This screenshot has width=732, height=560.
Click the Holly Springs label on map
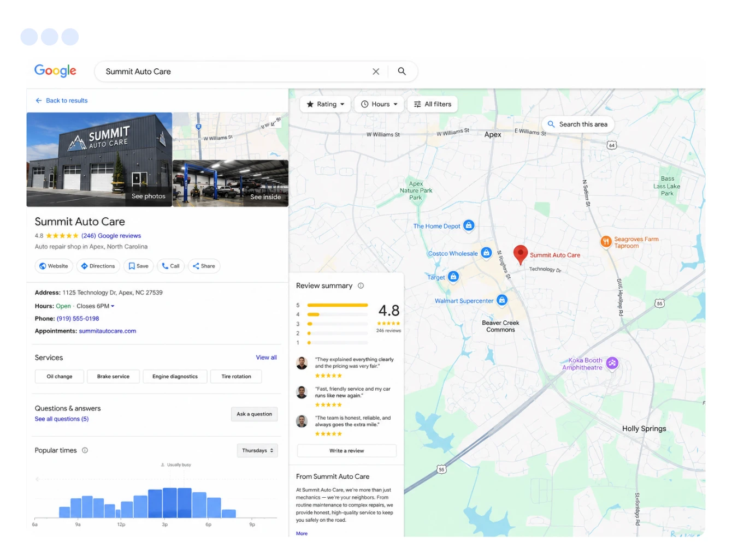click(x=644, y=428)
